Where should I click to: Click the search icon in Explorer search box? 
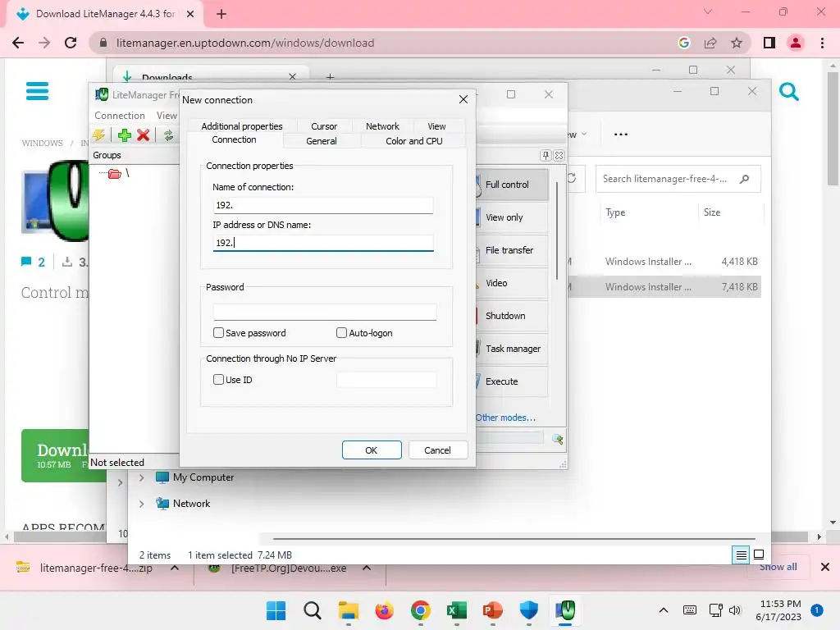tap(744, 179)
